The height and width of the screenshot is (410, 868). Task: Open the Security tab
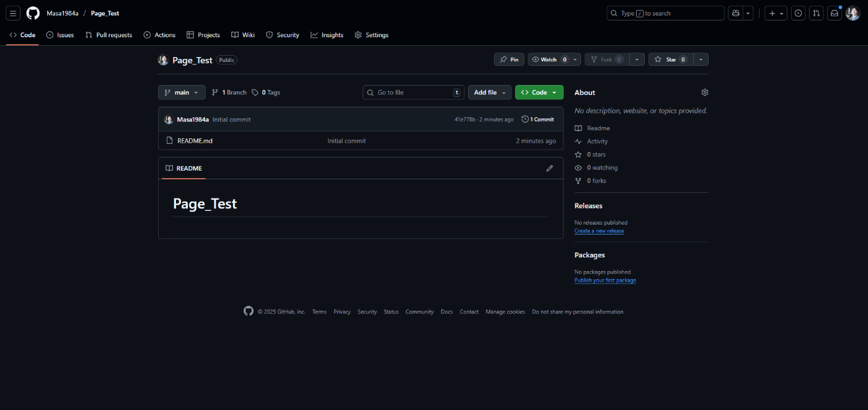pyautogui.click(x=283, y=35)
